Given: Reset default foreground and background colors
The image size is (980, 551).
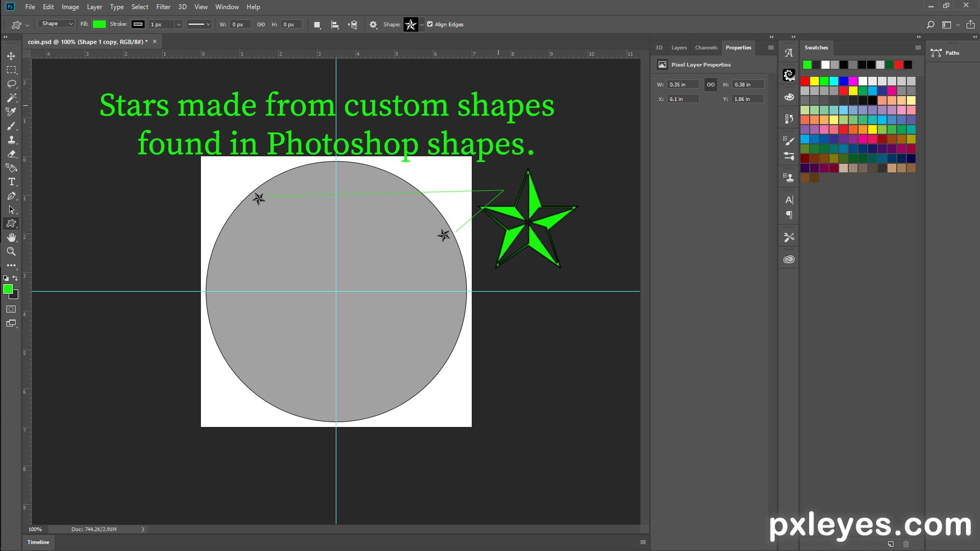Looking at the screenshot, I should tap(6, 278).
